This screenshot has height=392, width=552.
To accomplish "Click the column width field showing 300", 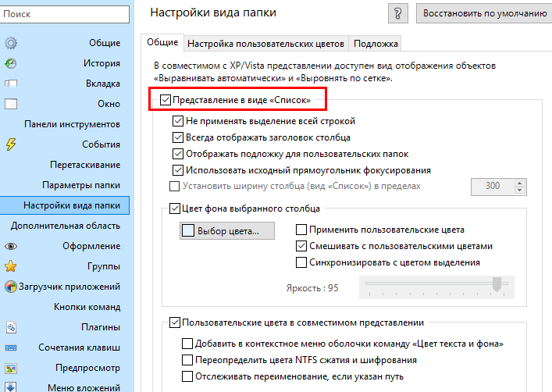I will pos(493,187).
